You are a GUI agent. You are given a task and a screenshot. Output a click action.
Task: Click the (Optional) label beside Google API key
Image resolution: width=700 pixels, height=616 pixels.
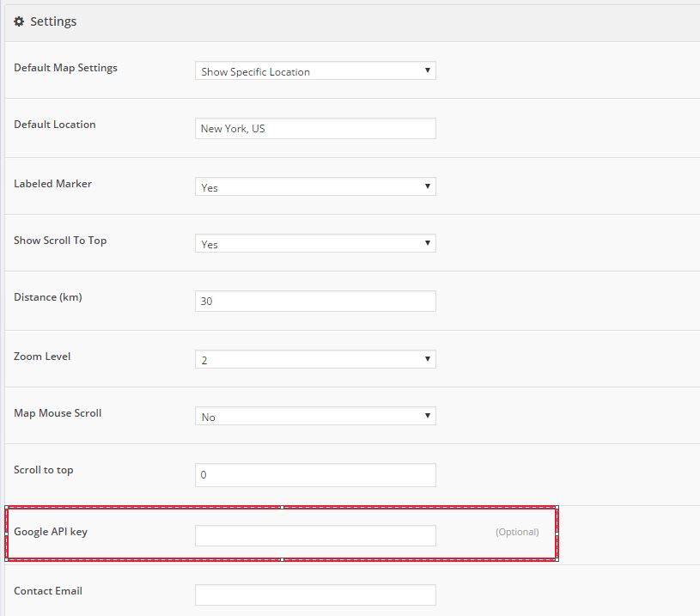517,532
